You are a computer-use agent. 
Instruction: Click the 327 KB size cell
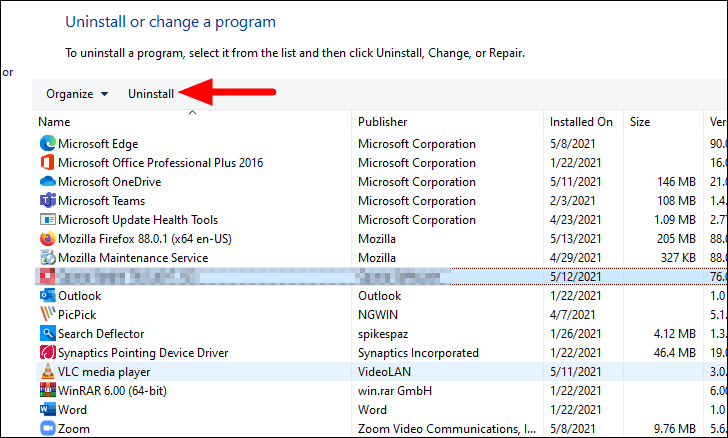[x=678, y=258]
